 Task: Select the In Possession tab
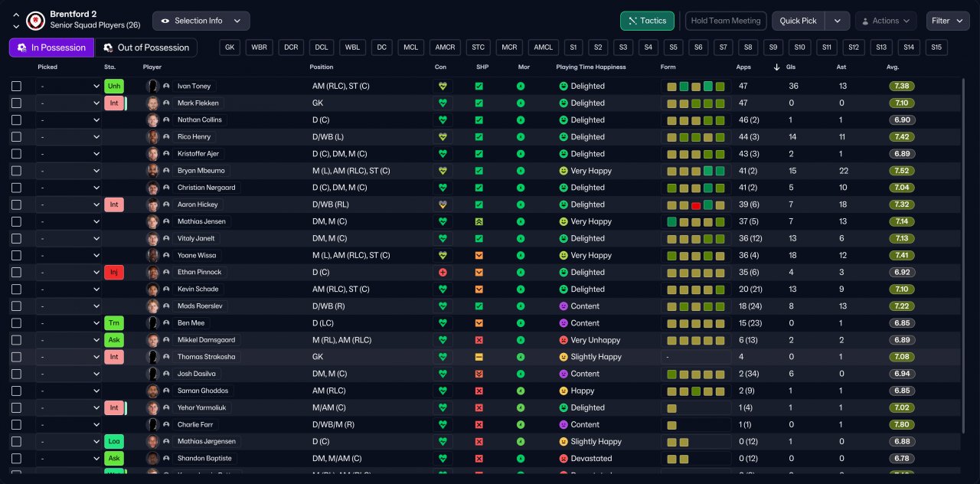click(x=51, y=47)
